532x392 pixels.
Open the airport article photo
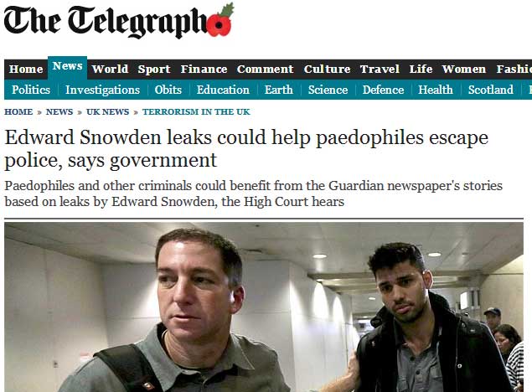(x=264, y=307)
